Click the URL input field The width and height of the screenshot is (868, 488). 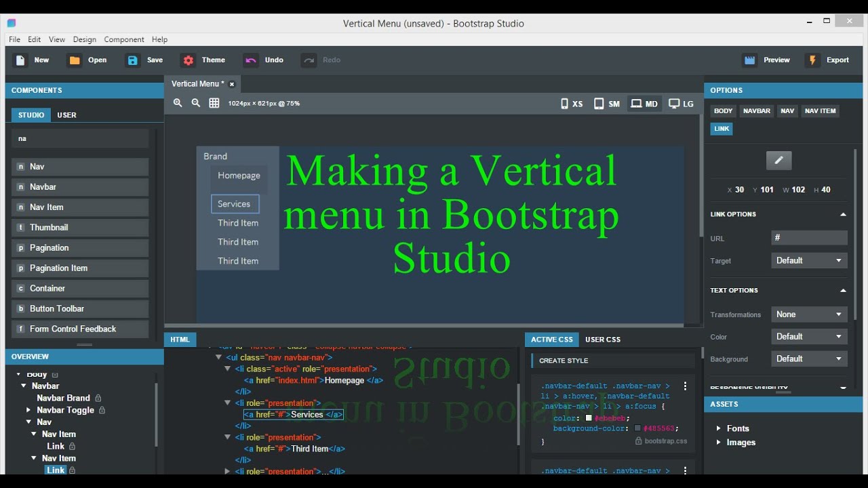point(809,238)
